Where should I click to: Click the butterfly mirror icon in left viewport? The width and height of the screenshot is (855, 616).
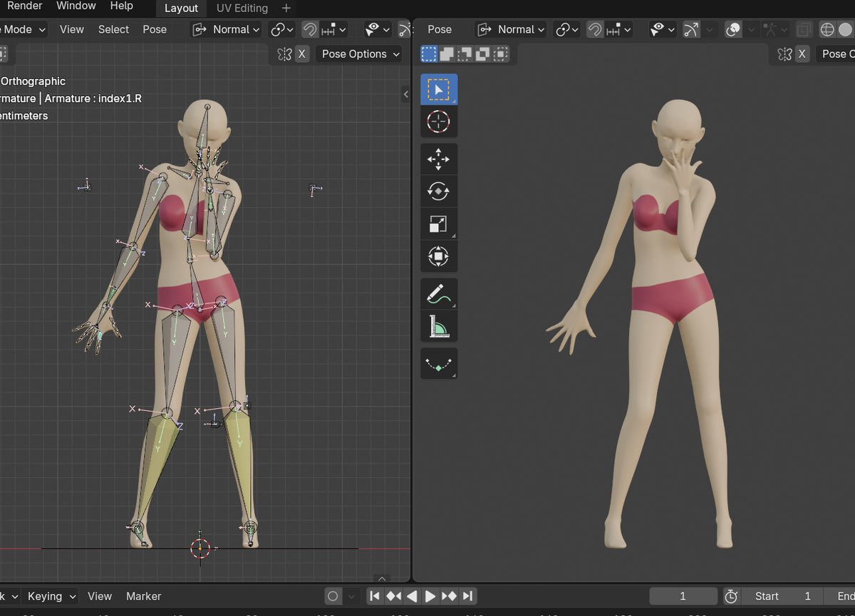284,54
